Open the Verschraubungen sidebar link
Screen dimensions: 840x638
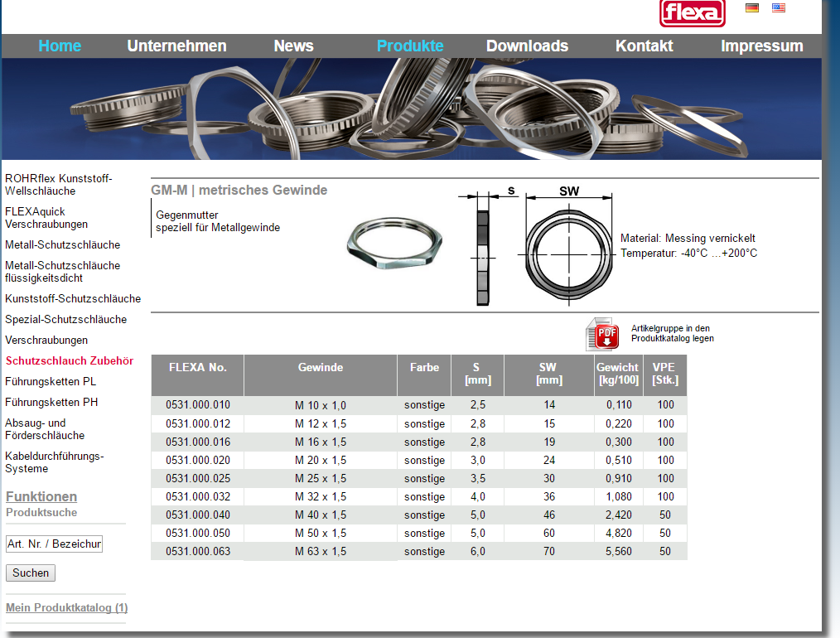point(46,341)
